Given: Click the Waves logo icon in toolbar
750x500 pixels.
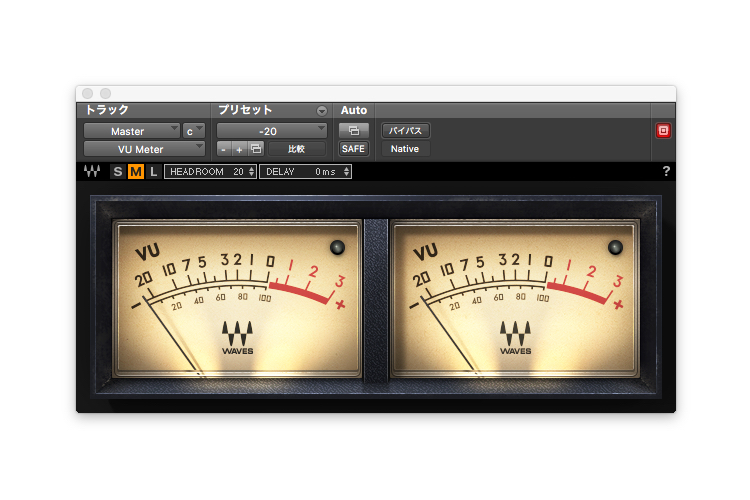Looking at the screenshot, I should click(92, 171).
